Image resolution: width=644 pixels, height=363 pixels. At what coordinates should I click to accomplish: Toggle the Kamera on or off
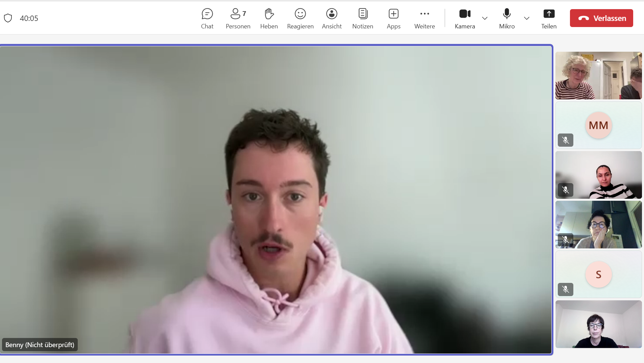tap(465, 18)
